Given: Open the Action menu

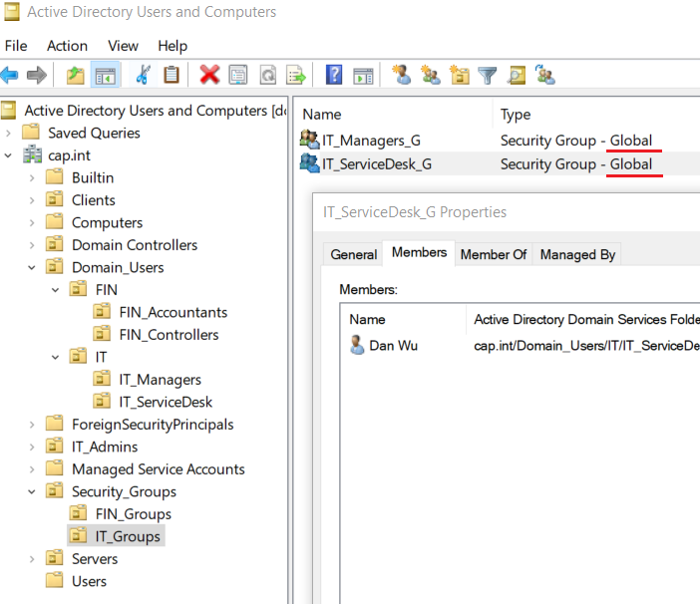Looking at the screenshot, I should click(68, 46).
